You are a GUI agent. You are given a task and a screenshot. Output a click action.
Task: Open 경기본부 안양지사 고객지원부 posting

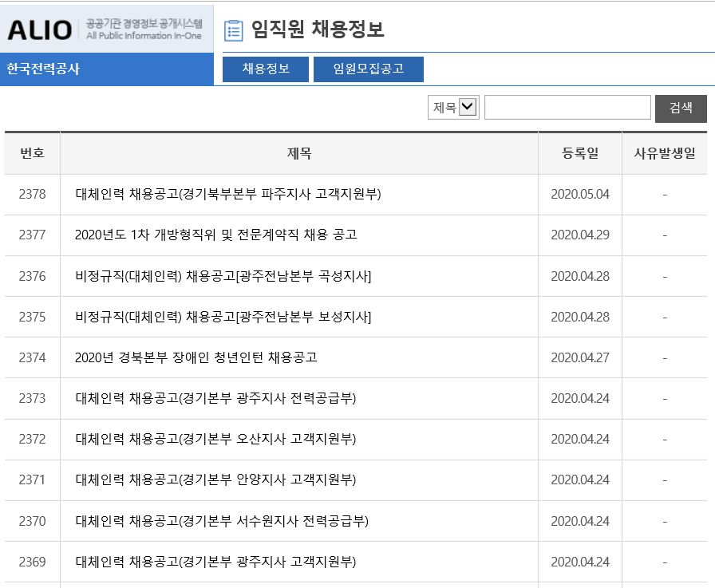tap(215, 479)
